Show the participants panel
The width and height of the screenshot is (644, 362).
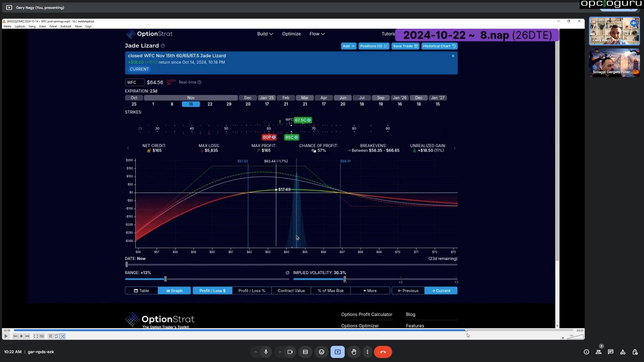point(599,352)
